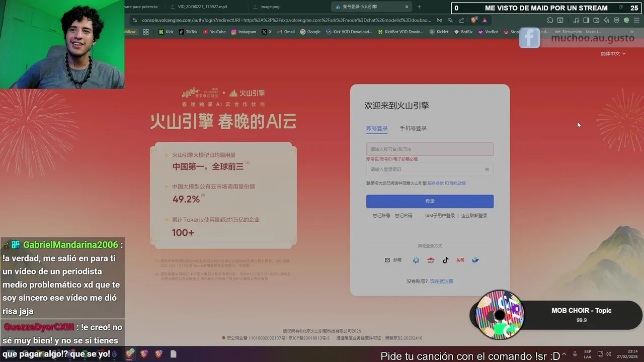Select the 手机号登录 phone login tab
This screenshot has height=362, width=644.
pyautogui.click(x=413, y=128)
